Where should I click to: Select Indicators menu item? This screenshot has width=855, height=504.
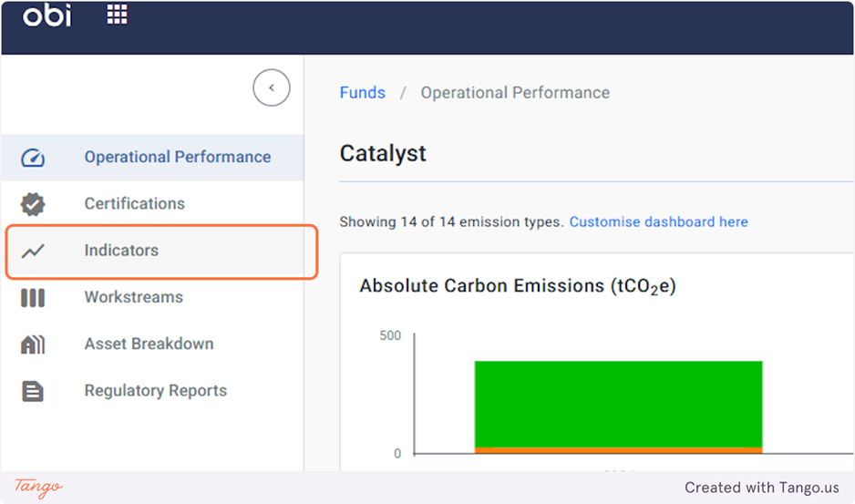point(121,250)
